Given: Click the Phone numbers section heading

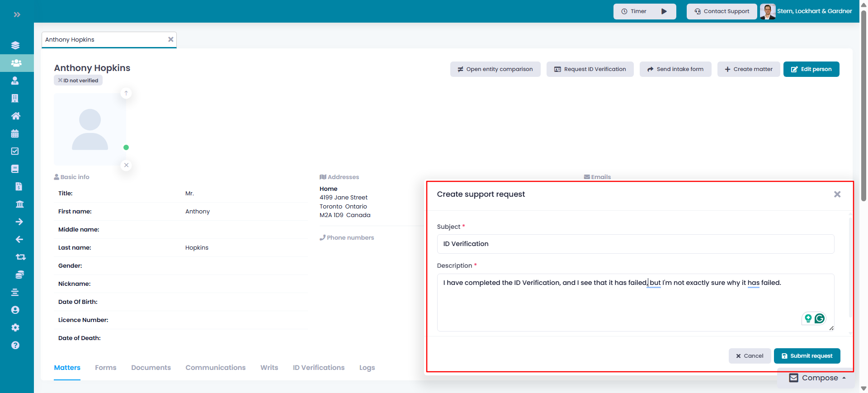Looking at the screenshot, I should pos(347,237).
